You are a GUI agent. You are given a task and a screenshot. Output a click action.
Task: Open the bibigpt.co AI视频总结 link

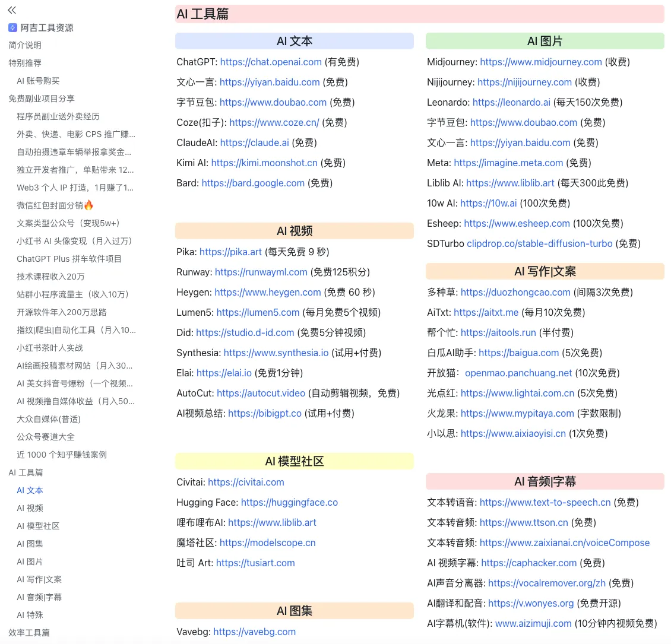pos(265,414)
